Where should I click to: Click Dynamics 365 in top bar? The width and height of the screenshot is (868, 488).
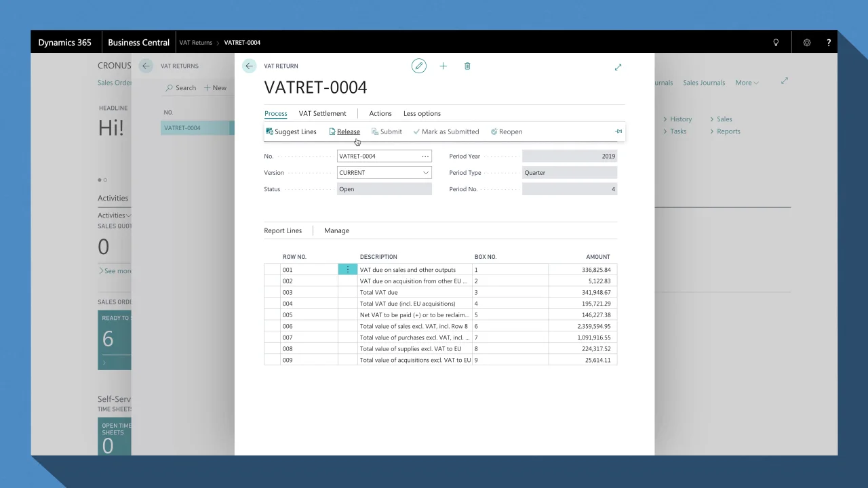coord(64,42)
